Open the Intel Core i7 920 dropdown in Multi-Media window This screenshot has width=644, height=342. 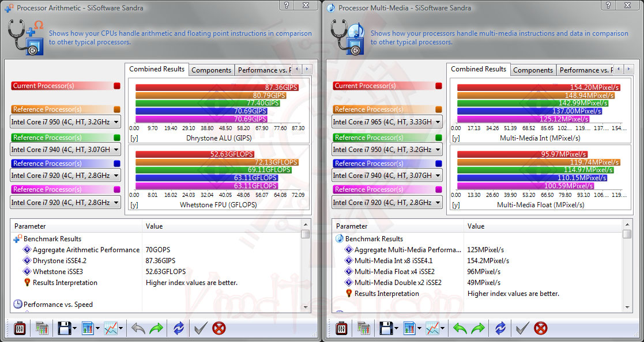pyautogui.click(x=387, y=203)
